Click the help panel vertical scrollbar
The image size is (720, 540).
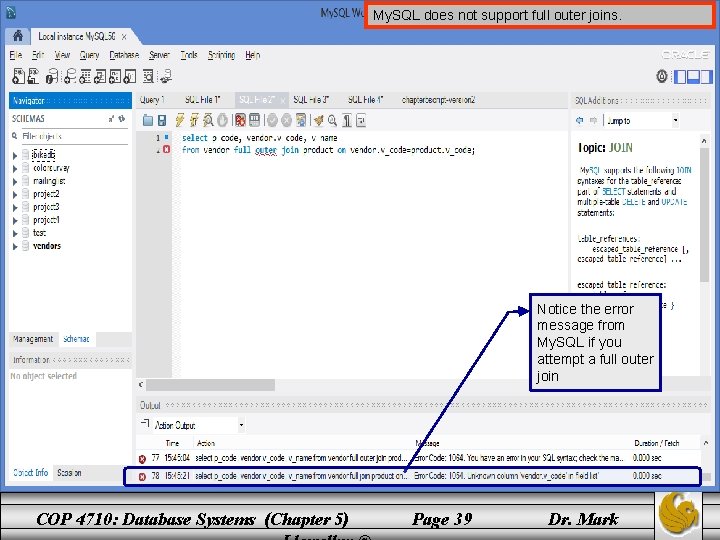[704, 215]
